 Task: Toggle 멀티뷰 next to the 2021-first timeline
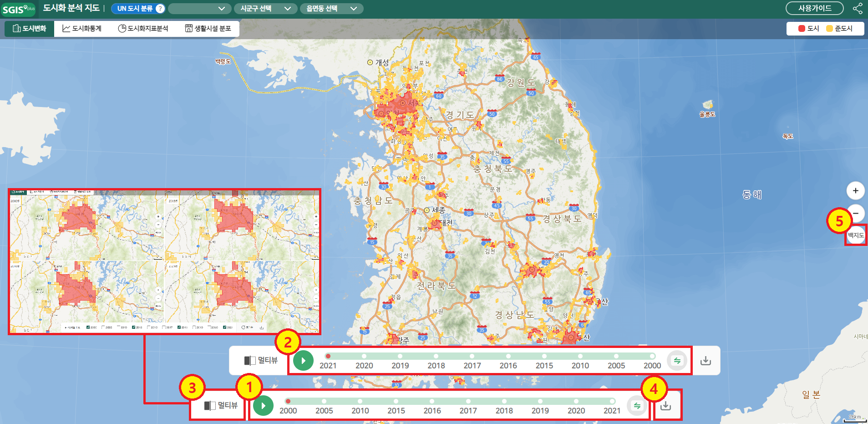pyautogui.click(x=261, y=360)
